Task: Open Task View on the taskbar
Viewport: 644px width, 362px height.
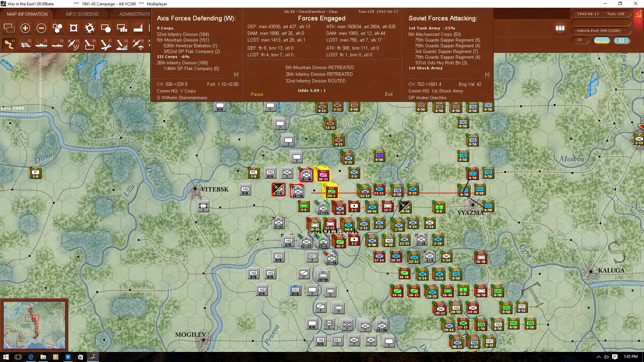Action: coord(18,357)
